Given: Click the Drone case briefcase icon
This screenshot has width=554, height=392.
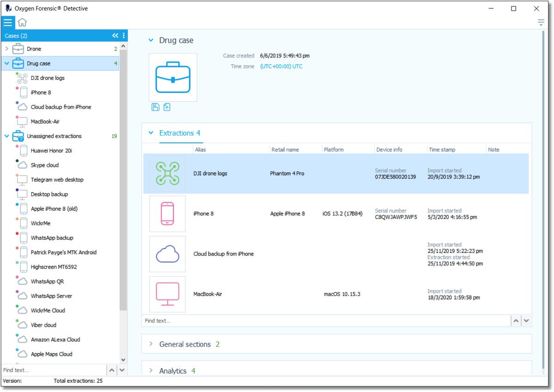Looking at the screenshot, I should coord(18,49).
